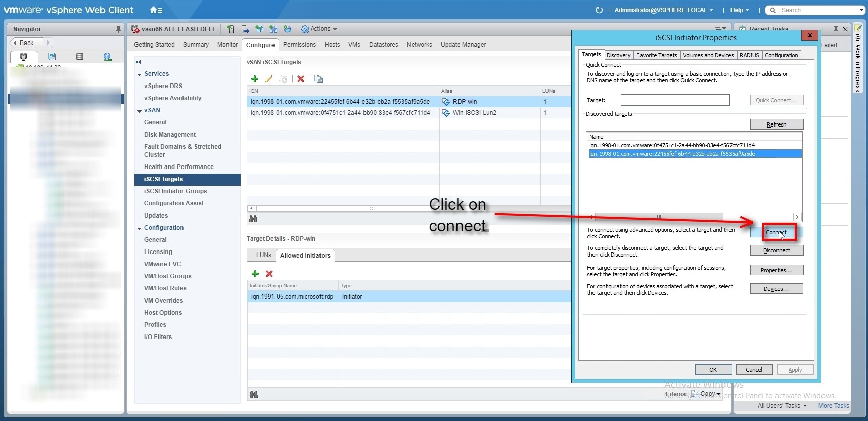Viewport: 868px width, 421px height.
Task: Delete selected iSCSI target with red X
Action: pos(301,79)
